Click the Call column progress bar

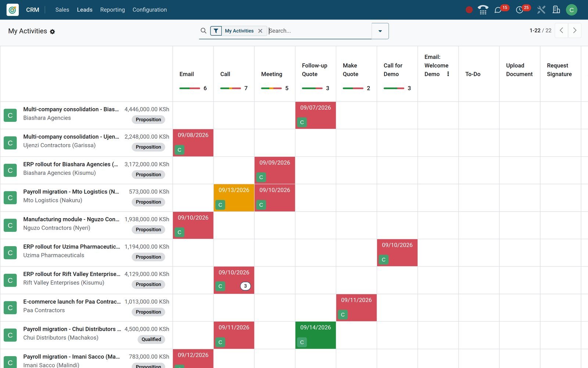(230, 88)
